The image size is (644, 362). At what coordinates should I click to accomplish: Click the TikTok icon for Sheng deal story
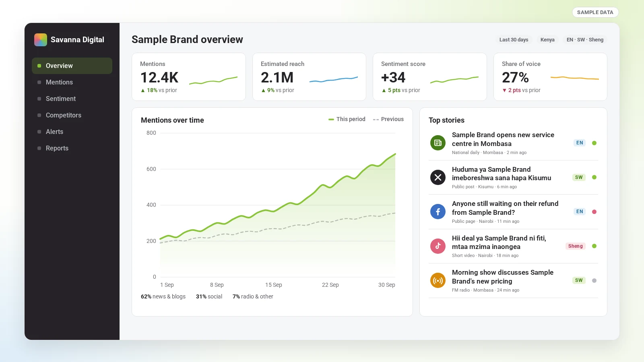438,246
